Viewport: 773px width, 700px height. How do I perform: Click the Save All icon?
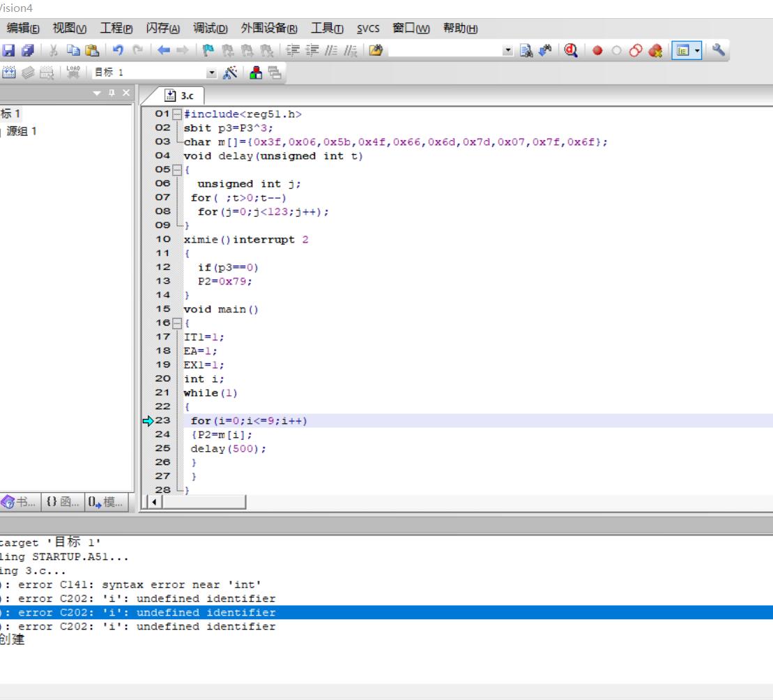pos(28,50)
